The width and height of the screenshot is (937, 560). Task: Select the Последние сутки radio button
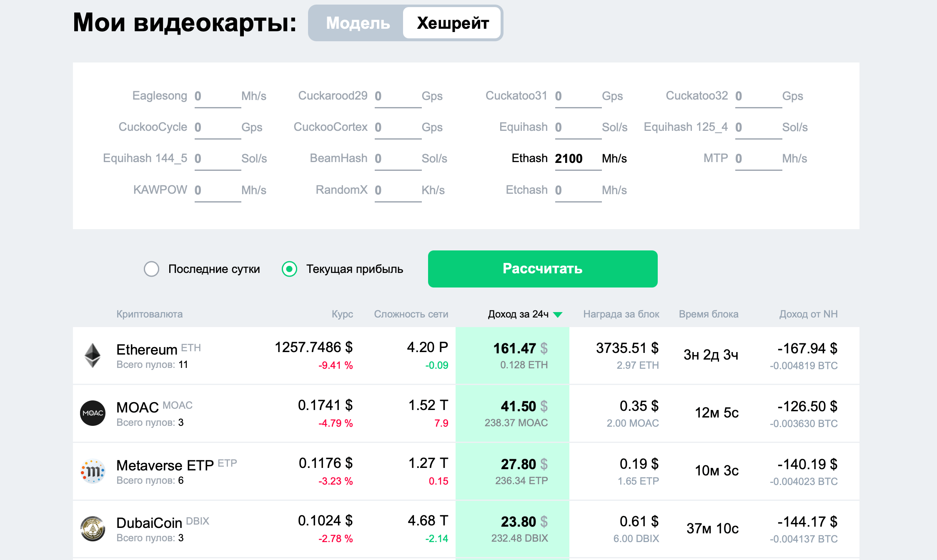[x=151, y=269]
